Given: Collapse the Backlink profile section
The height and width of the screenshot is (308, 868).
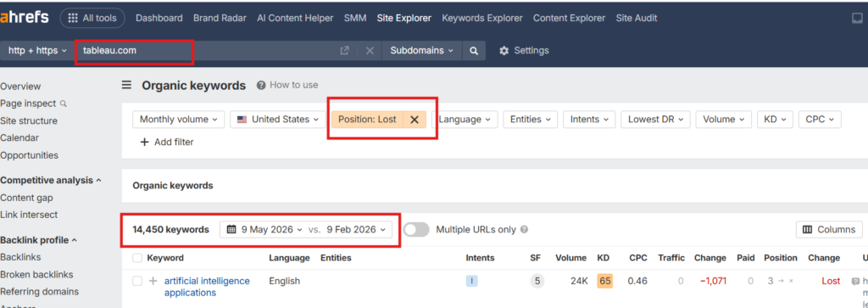Looking at the screenshot, I should 39,240.
